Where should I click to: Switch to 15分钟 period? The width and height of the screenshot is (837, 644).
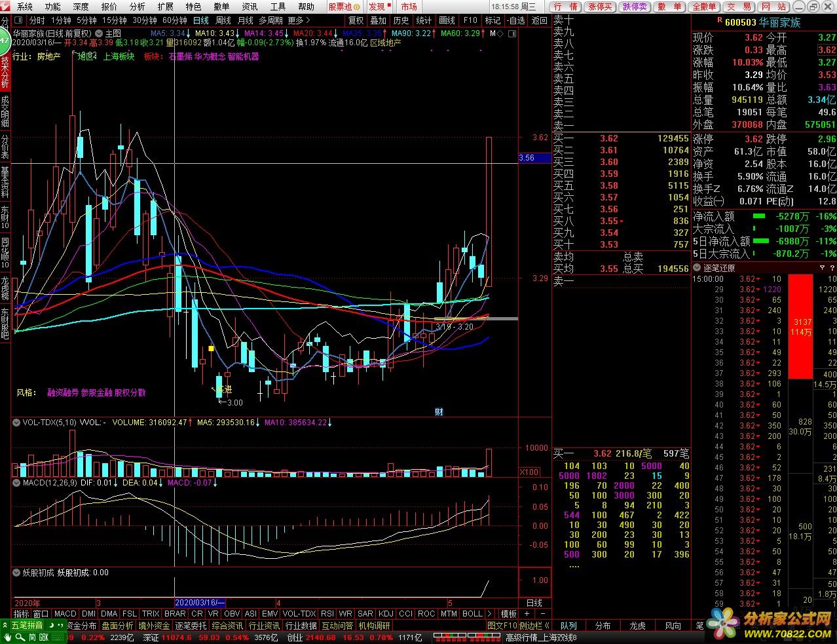click(115, 20)
